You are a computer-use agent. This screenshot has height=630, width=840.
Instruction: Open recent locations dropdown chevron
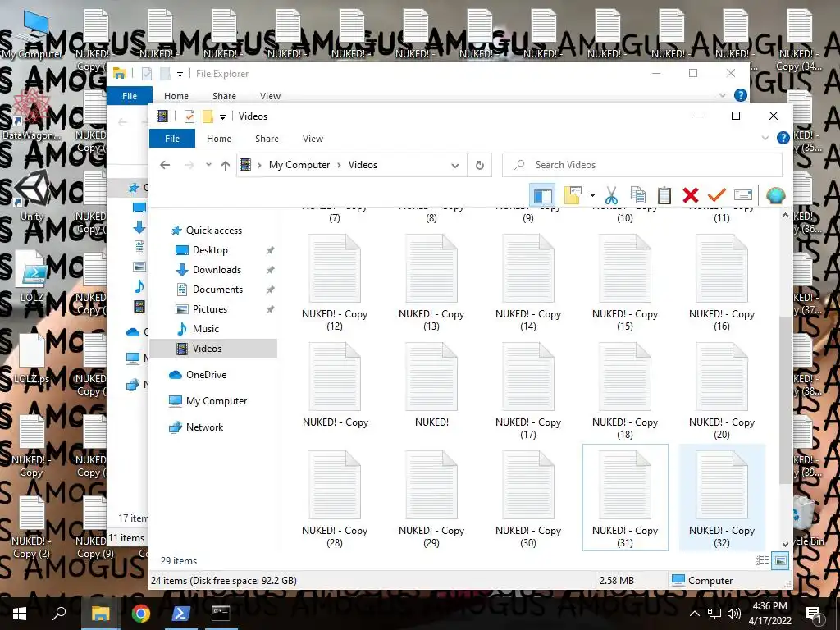[x=208, y=165]
